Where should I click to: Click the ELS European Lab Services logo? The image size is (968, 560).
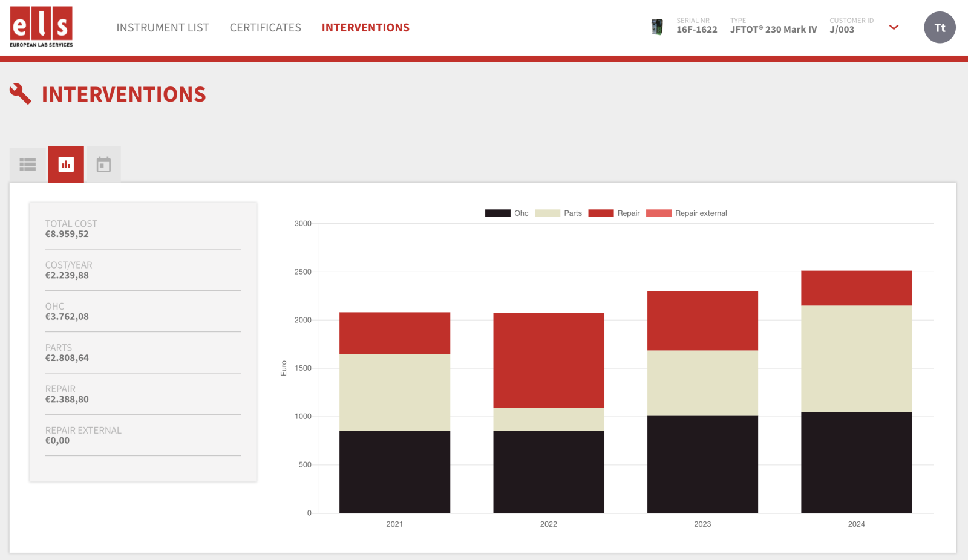pyautogui.click(x=41, y=27)
